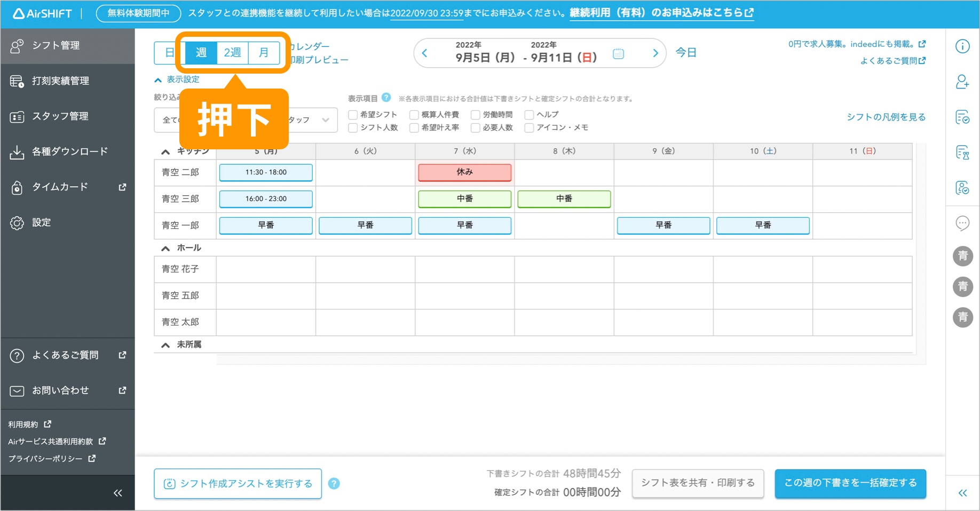Select スタッフ管理 from the left sidebar
The height and width of the screenshot is (511, 980).
(x=59, y=116)
